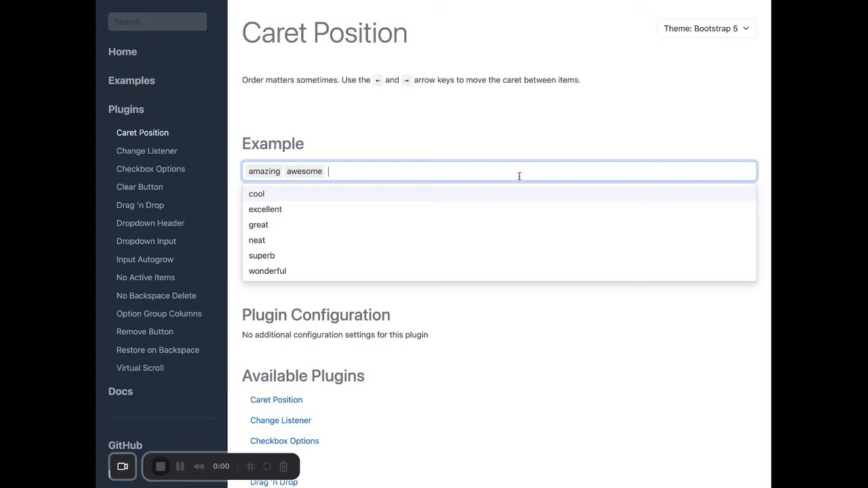The height and width of the screenshot is (488, 868).
Task: Delete the recording using the trash icon
Action: point(283,466)
